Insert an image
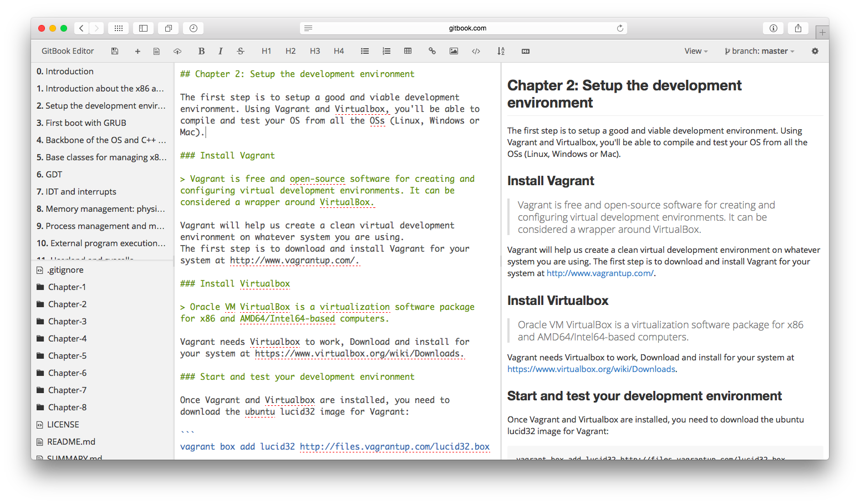 [x=454, y=51]
